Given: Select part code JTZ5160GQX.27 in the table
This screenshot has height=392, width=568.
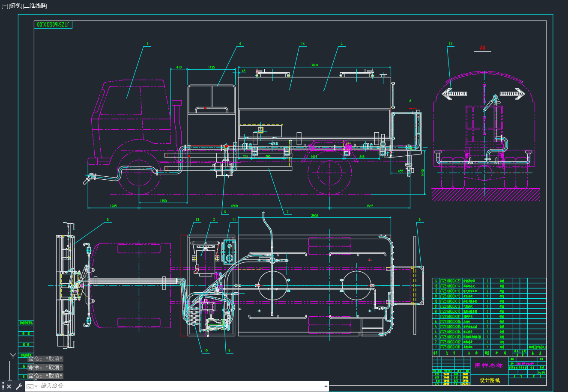Looking at the screenshot, I should coord(450,281).
